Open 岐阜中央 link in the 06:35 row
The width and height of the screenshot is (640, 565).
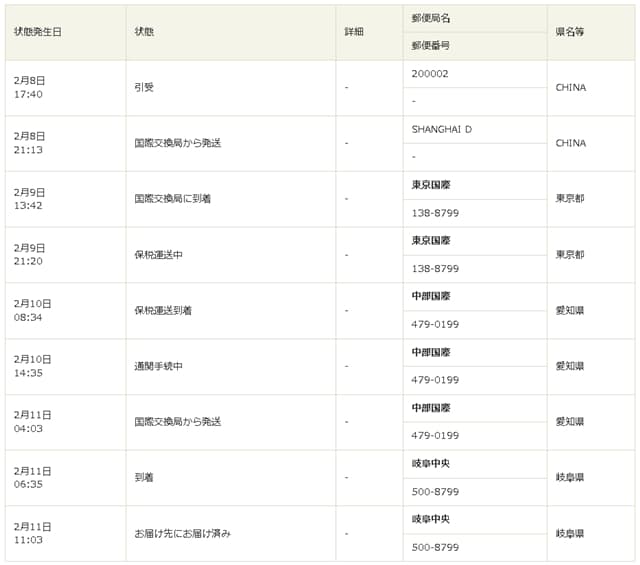431,464
